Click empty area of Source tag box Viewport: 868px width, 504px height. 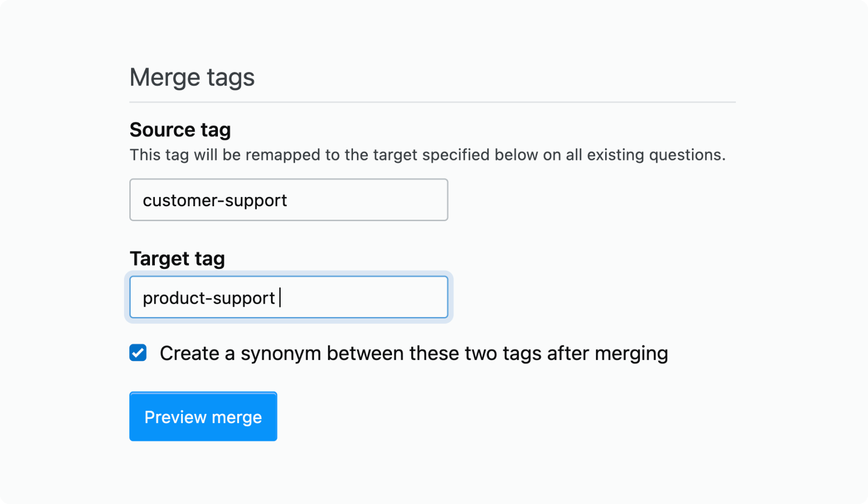(x=366, y=200)
